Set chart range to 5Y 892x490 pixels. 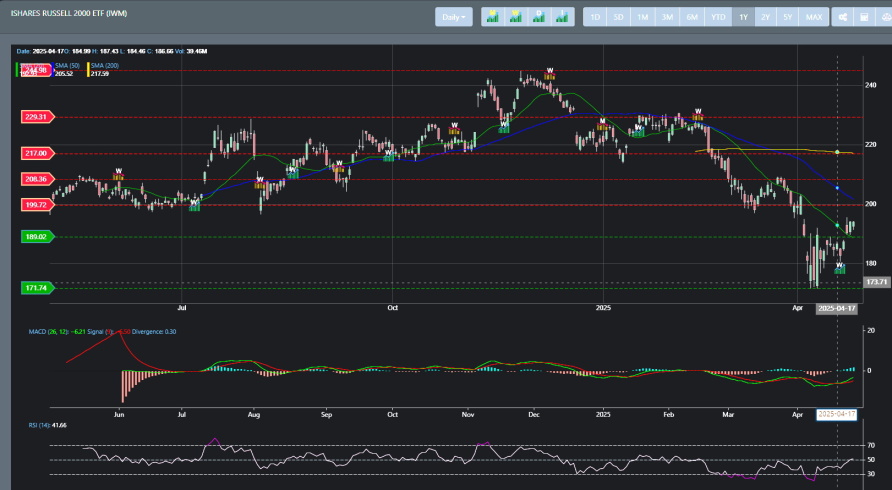788,17
